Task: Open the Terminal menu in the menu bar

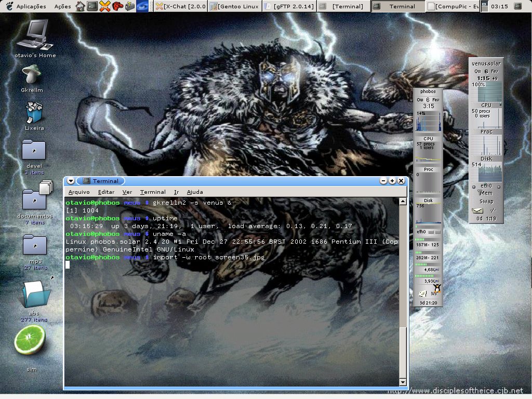Action: (153, 192)
